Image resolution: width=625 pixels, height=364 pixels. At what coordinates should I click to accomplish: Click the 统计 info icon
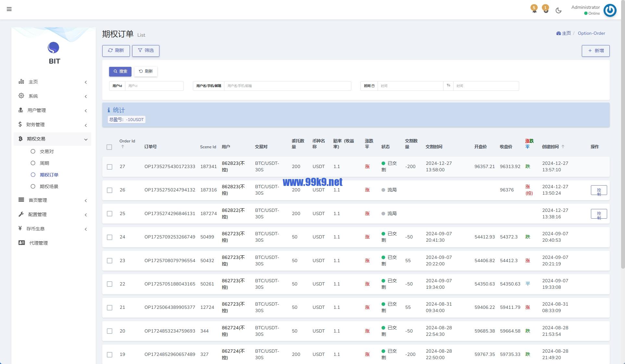coord(109,110)
